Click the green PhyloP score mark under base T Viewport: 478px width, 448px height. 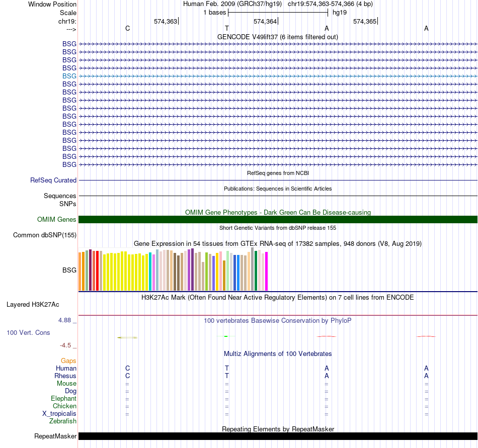pyautogui.click(x=226, y=336)
